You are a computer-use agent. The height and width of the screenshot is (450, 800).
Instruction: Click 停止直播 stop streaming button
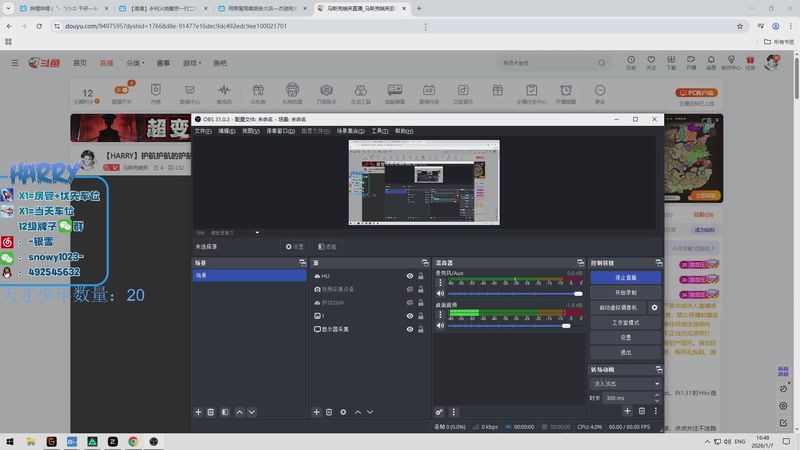[626, 278]
